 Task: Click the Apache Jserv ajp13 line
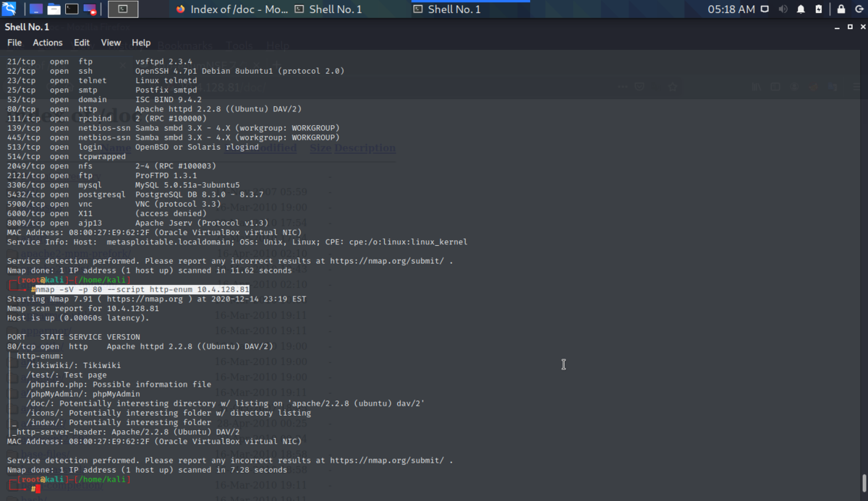137,223
